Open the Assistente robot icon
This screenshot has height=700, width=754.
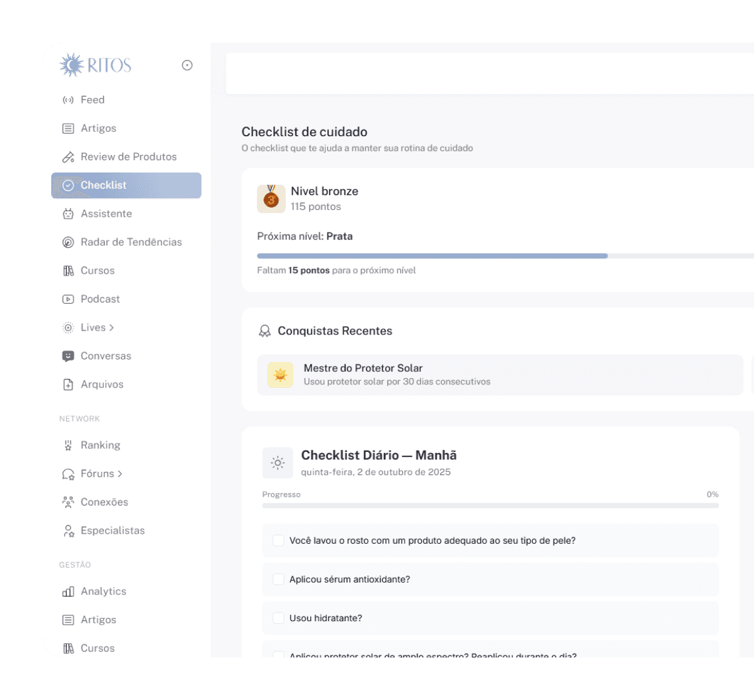(68, 214)
